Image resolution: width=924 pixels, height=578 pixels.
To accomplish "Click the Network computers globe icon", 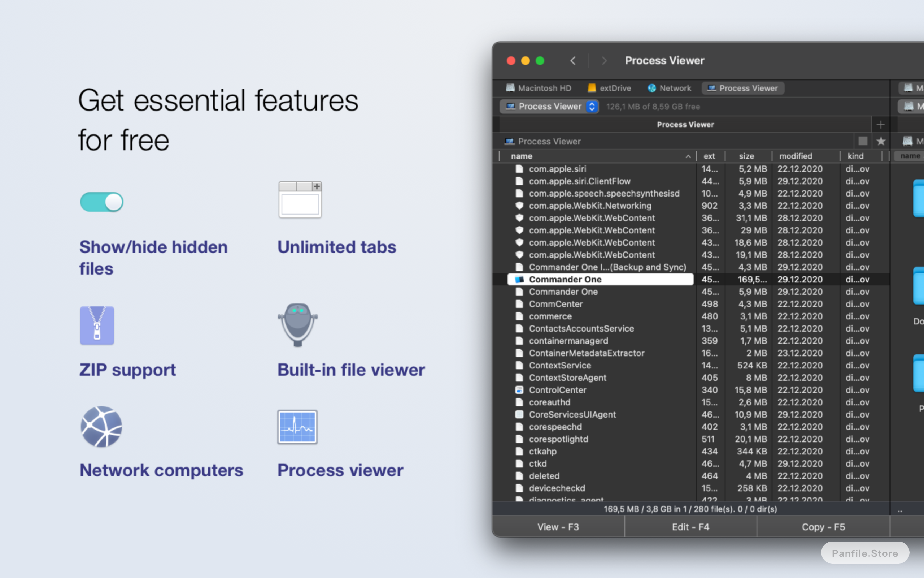I will tap(101, 427).
